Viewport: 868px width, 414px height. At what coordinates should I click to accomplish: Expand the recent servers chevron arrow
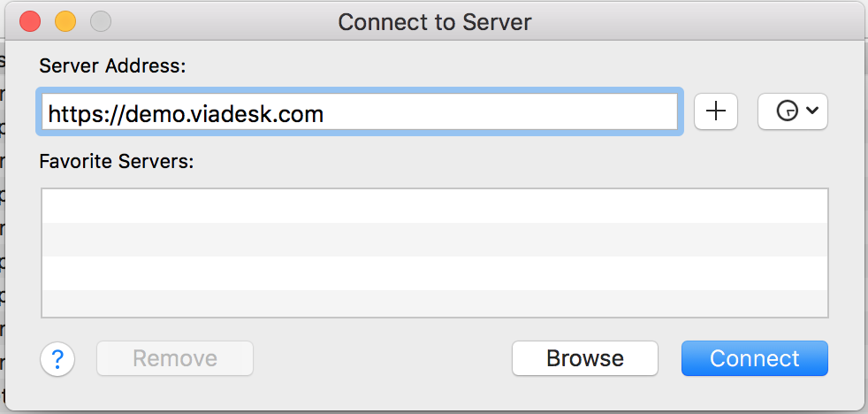[811, 111]
